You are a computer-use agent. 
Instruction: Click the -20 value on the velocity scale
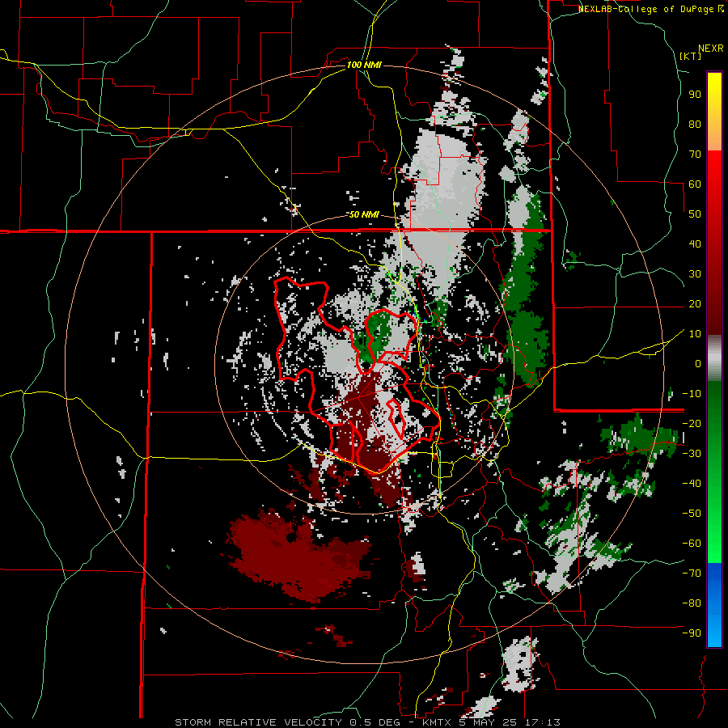[x=692, y=424]
